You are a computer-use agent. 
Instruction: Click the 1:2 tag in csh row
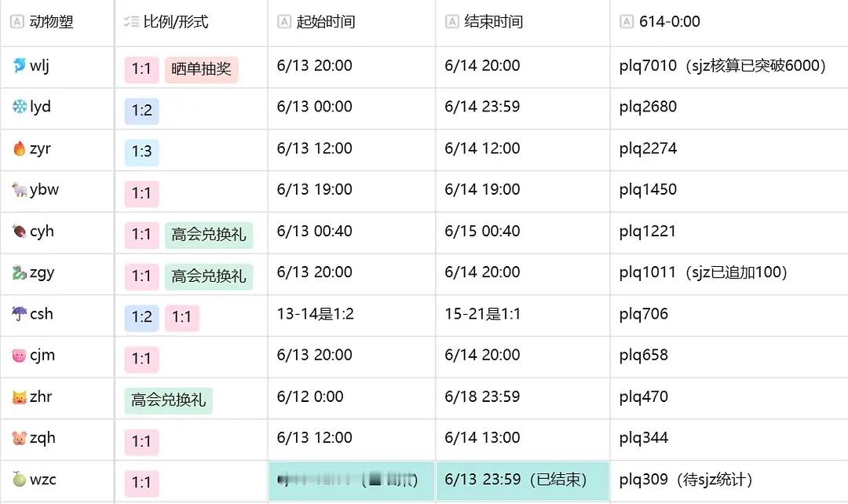[141, 317]
